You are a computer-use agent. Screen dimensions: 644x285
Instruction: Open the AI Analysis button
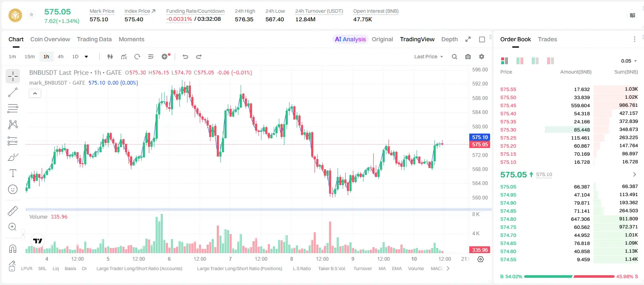click(x=350, y=39)
